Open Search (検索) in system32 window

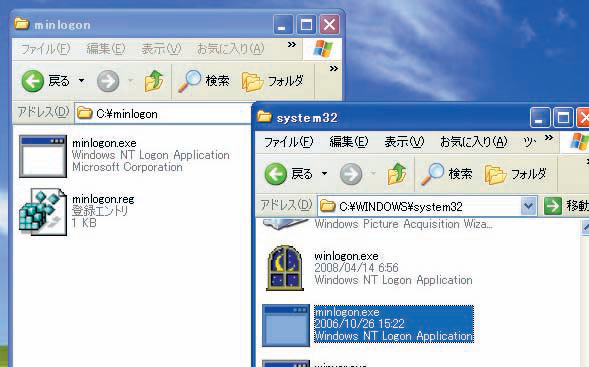coord(446,174)
